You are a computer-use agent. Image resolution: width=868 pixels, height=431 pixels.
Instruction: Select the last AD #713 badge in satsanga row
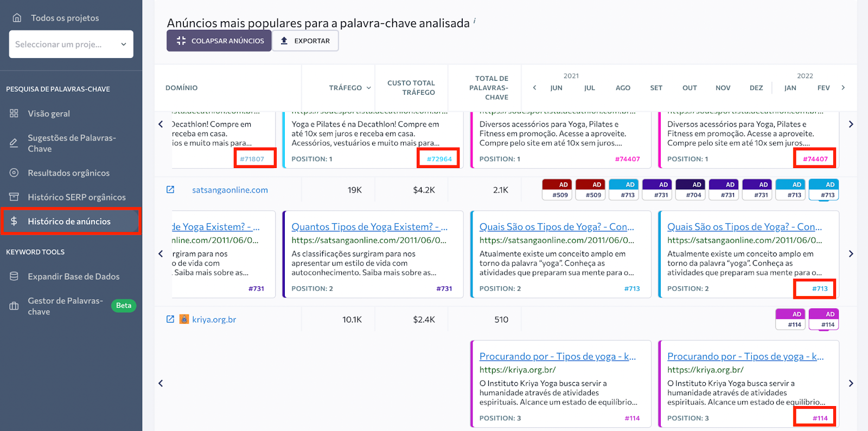[x=824, y=190]
